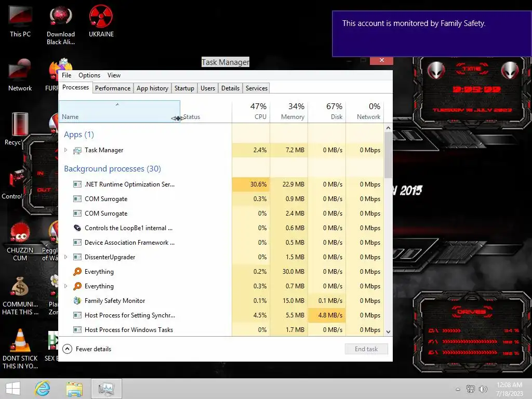532x399 pixels.
Task: Sort by the CPU column header
Action: tap(251, 112)
